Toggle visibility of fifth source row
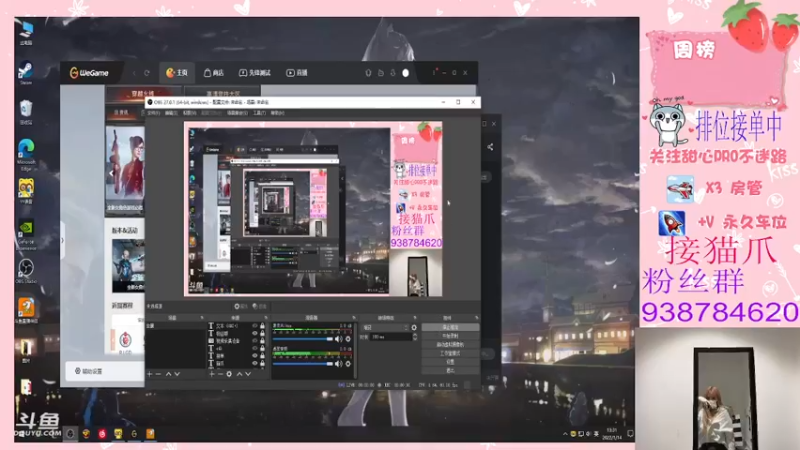This screenshot has height=450, width=800. 255,356
